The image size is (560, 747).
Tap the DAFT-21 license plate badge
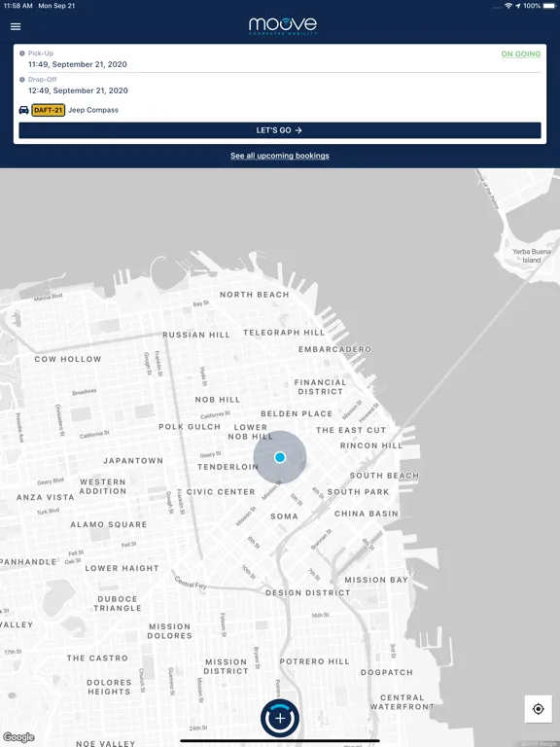click(48, 110)
